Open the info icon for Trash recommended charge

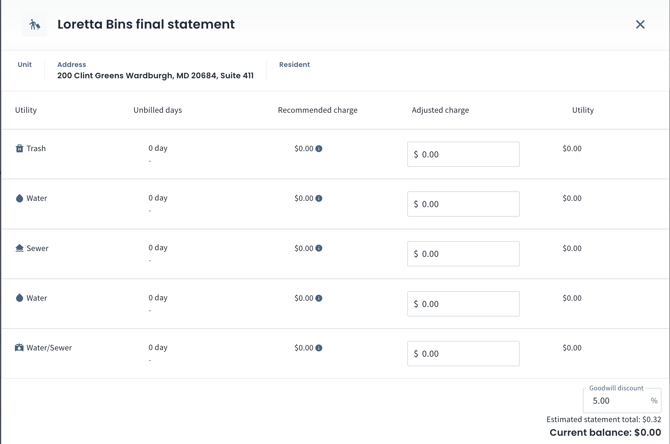[319, 149]
